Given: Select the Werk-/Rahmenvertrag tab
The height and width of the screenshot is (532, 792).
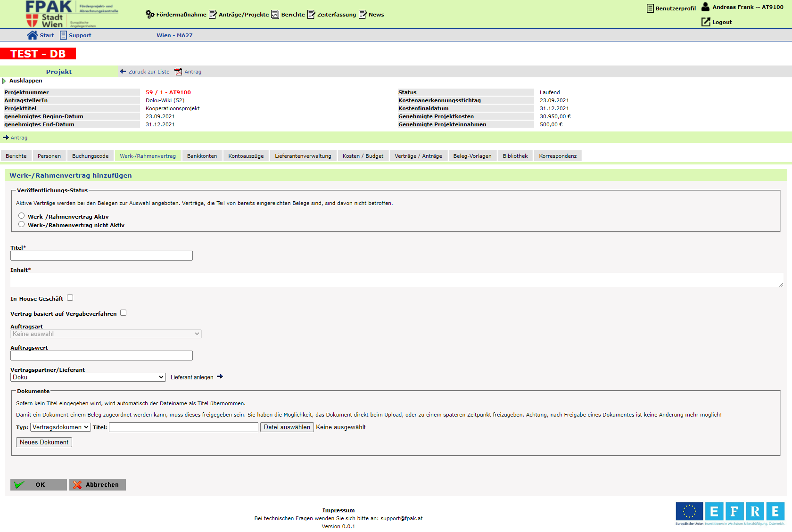Looking at the screenshot, I should pos(148,156).
